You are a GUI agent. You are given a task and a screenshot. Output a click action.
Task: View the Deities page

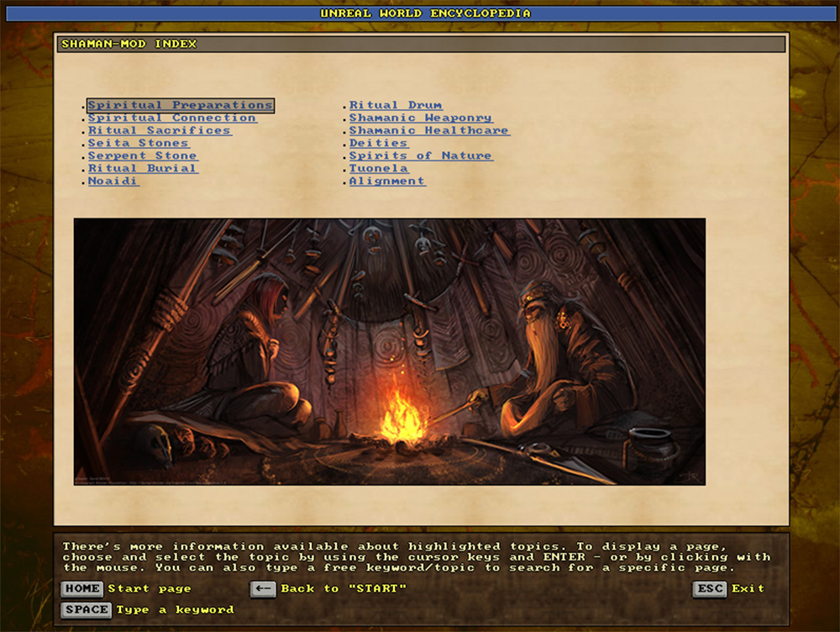379,143
